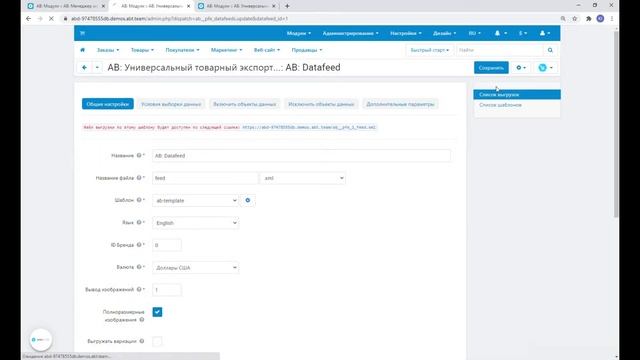Show help tooltip for Валюта
This screenshot has height=360, width=640.
pos(139,267)
